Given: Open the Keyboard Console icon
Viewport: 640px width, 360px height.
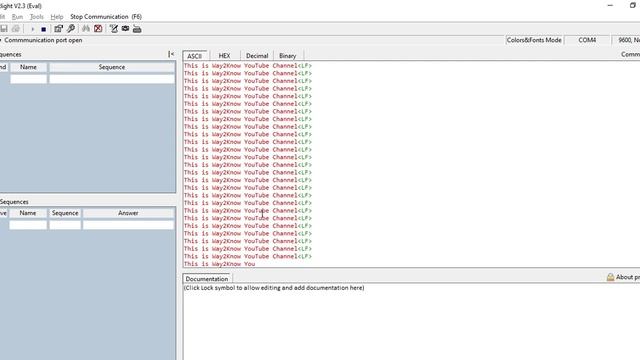Looking at the screenshot, I should tap(137, 29).
